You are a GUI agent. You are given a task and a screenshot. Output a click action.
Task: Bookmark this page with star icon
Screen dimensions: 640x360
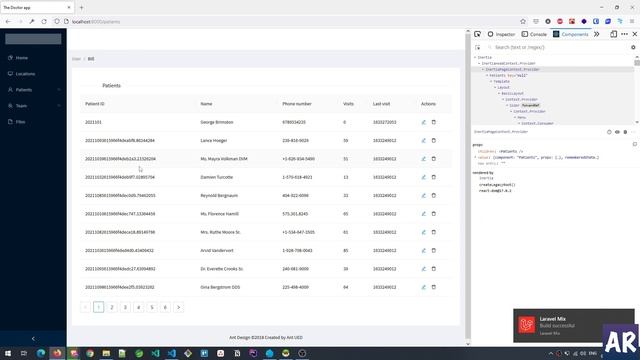(x=523, y=21)
